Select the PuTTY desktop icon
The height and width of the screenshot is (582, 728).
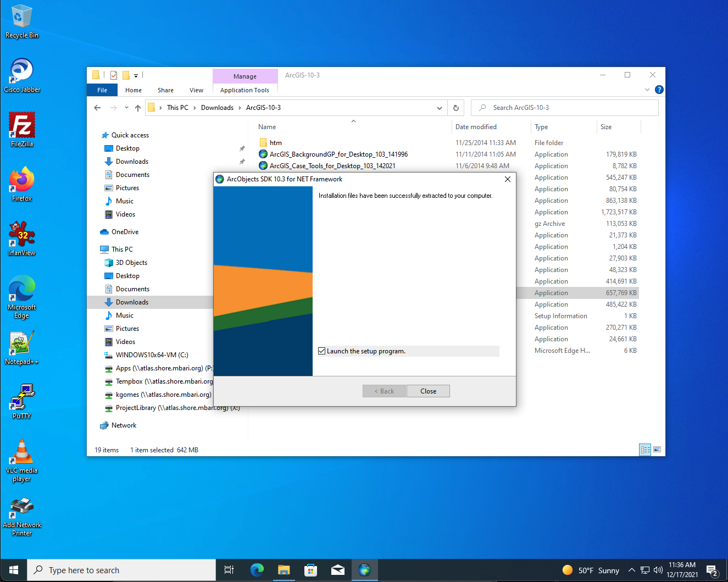22,402
